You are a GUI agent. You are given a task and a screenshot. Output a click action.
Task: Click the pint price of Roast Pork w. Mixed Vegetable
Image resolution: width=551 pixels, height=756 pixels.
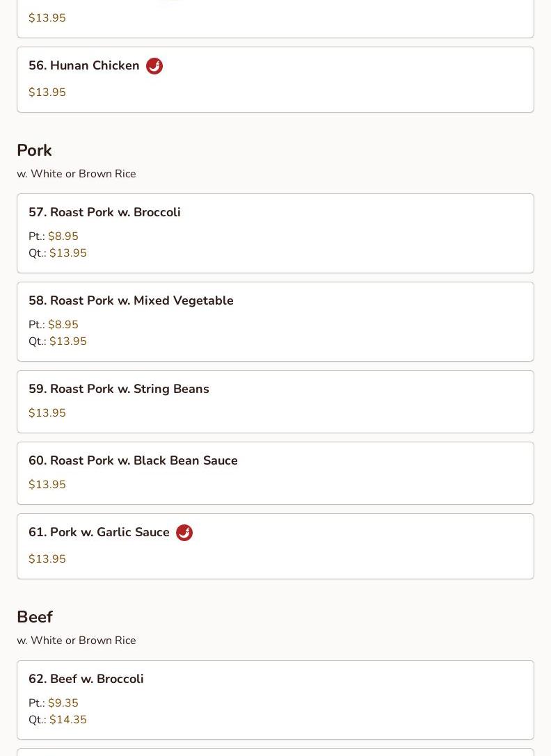coord(63,325)
